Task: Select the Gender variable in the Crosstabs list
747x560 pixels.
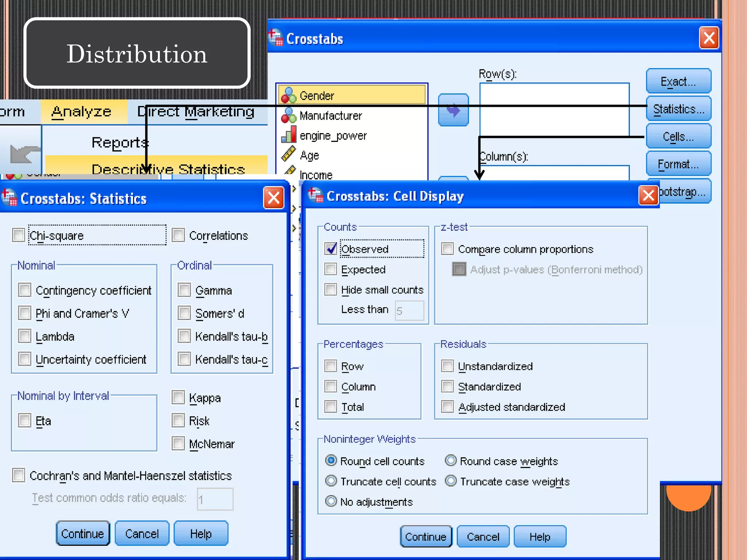Action: pos(352,95)
